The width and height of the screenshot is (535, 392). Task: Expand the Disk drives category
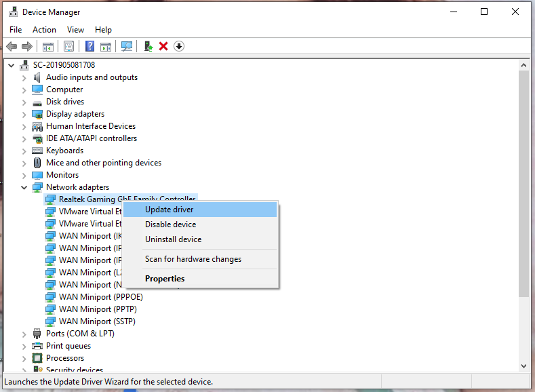tap(24, 102)
